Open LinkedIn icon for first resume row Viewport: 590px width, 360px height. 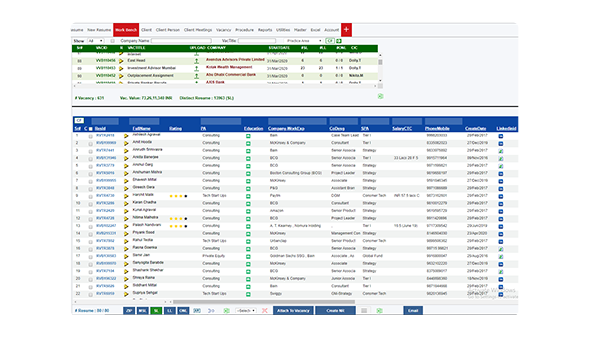point(501,136)
